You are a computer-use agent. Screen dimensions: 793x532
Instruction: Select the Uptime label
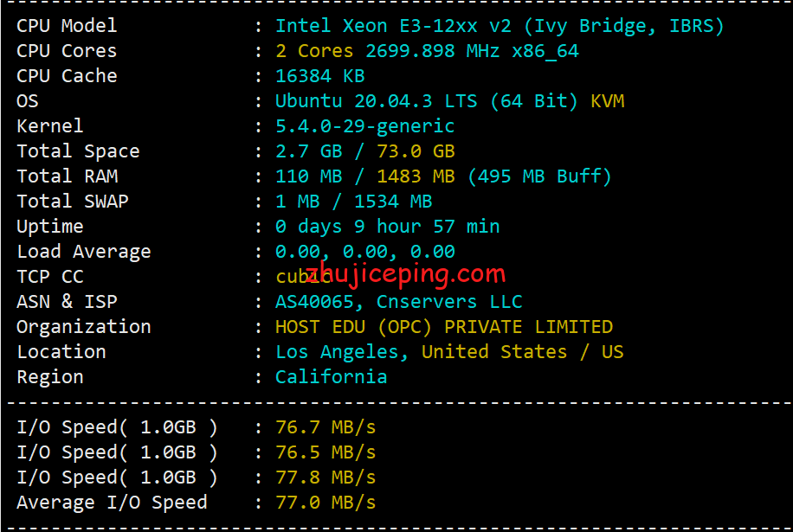coord(50,227)
